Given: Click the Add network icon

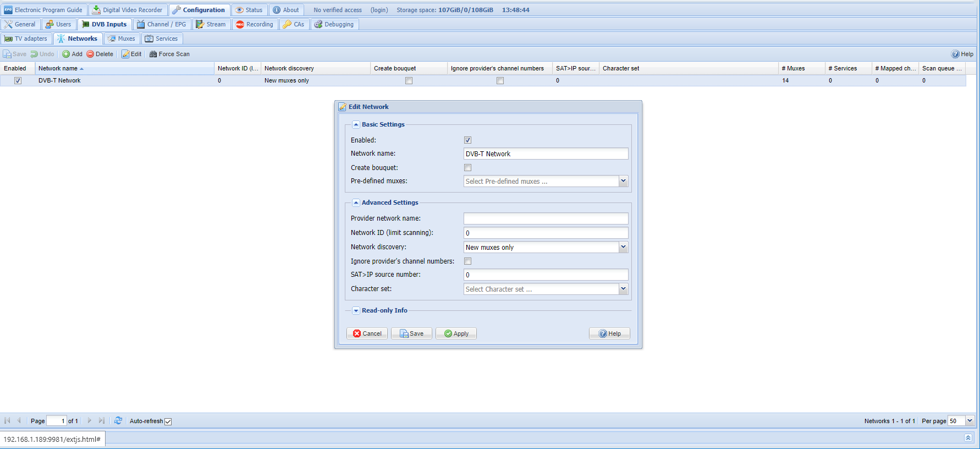Looking at the screenshot, I should pyautogui.click(x=66, y=54).
